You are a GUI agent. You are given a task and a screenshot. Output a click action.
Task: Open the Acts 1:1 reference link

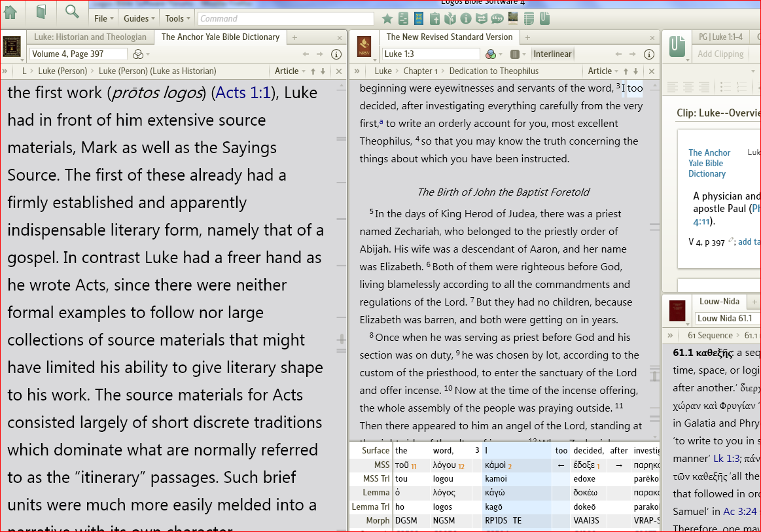point(243,92)
